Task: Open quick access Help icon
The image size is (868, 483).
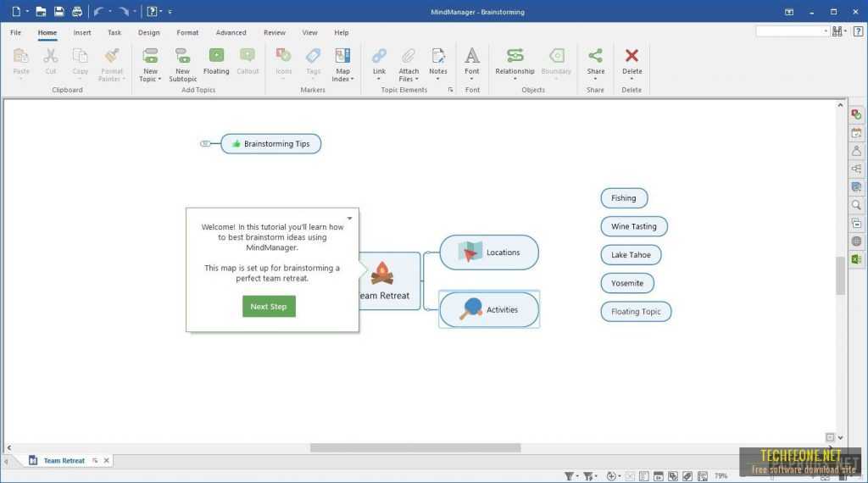Action: click(x=152, y=12)
